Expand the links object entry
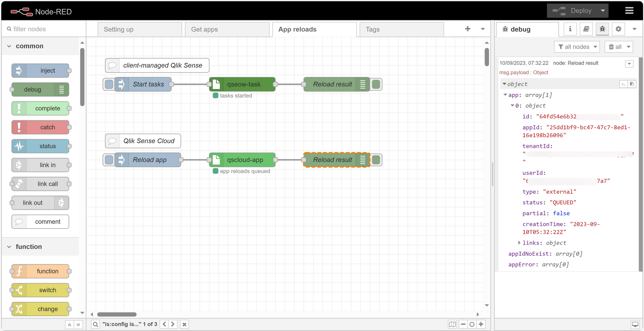This screenshot has width=644, height=331. pyautogui.click(x=519, y=243)
